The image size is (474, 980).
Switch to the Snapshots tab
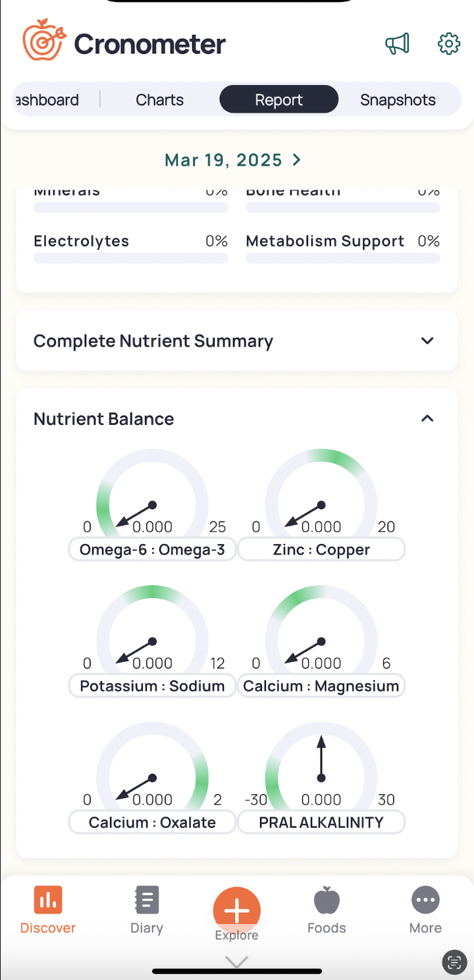point(398,100)
